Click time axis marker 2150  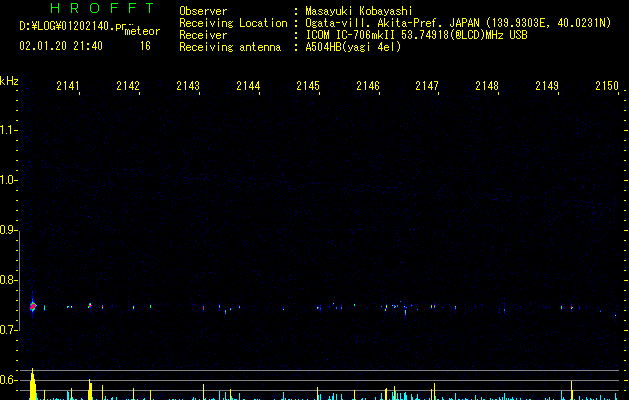(607, 86)
